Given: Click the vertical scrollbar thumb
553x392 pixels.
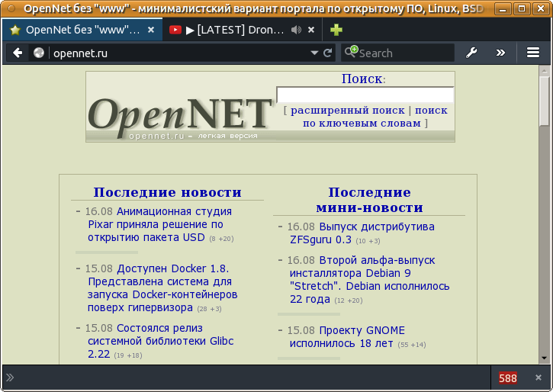Looking at the screenshot, I should pyautogui.click(x=544, y=101).
